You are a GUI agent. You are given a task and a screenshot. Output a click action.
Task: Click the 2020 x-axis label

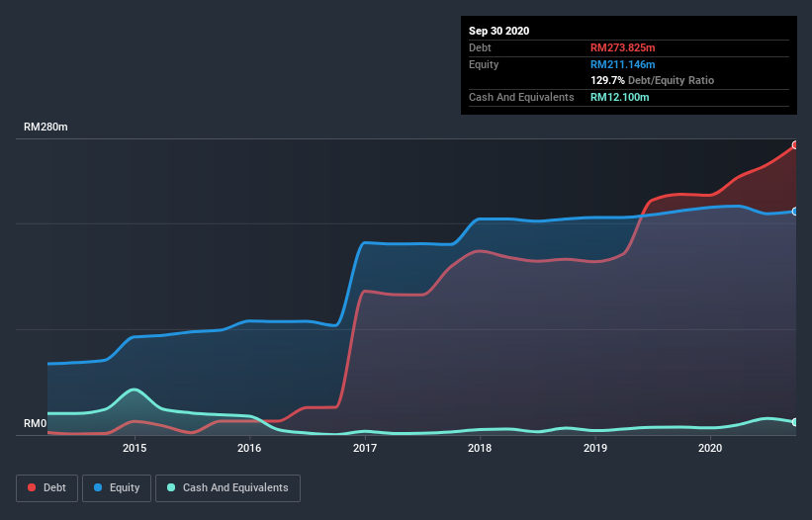coord(710,448)
